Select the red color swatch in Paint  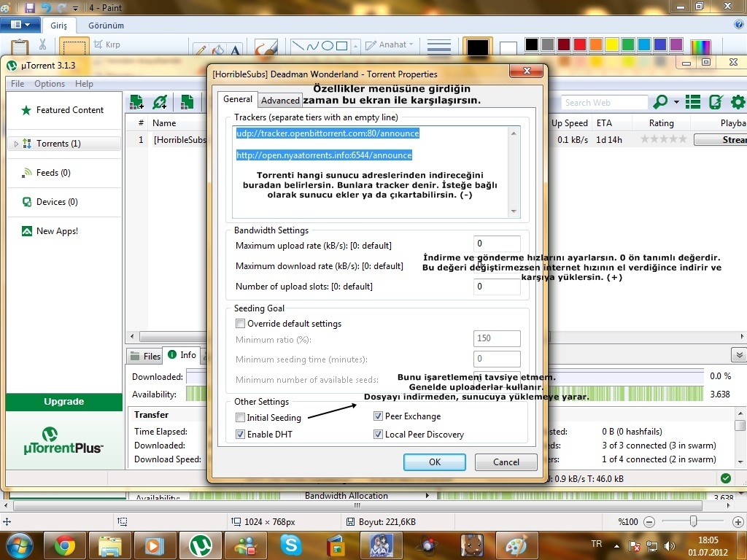coord(580,44)
